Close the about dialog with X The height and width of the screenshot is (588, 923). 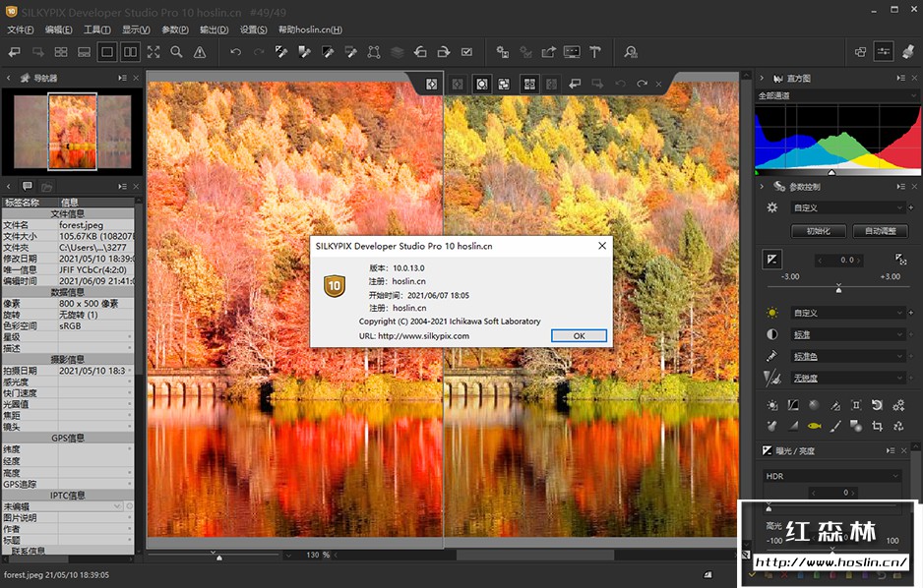602,246
